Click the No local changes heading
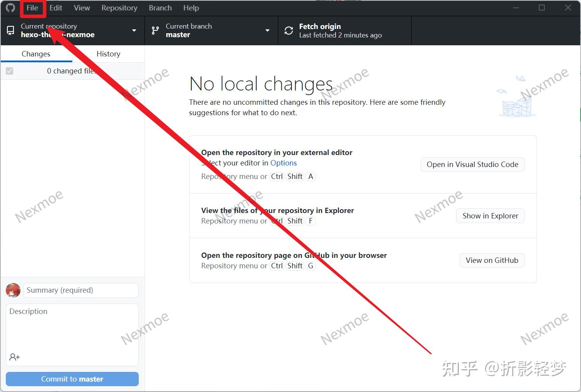581x392 pixels. point(261,84)
